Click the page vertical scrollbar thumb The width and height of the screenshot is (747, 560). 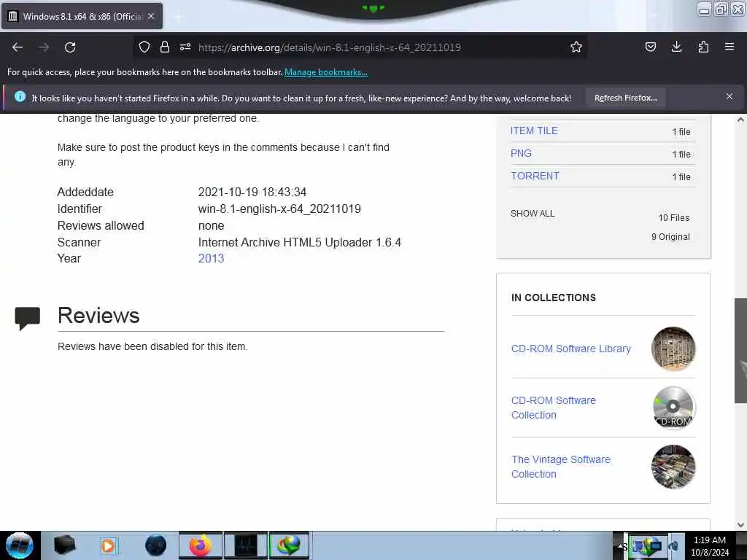[740, 351]
